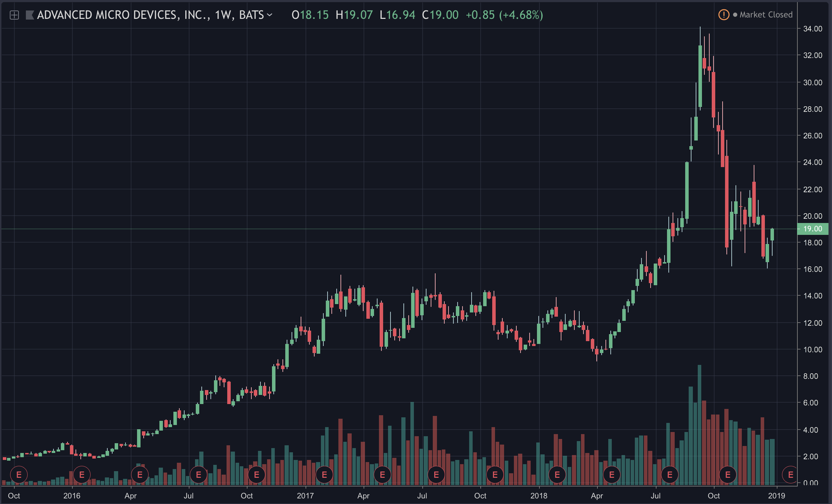
Task: Click the 26.00 price axis label
Action: point(813,136)
